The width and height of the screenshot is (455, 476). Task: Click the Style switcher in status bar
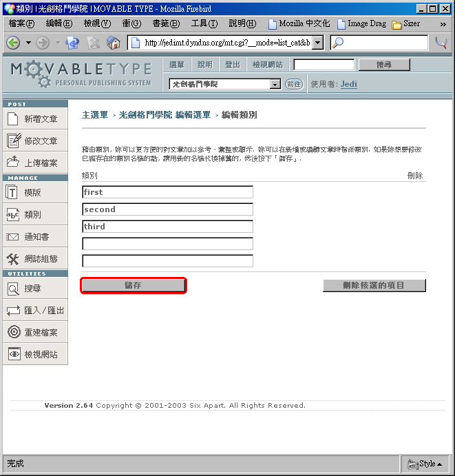425,464
